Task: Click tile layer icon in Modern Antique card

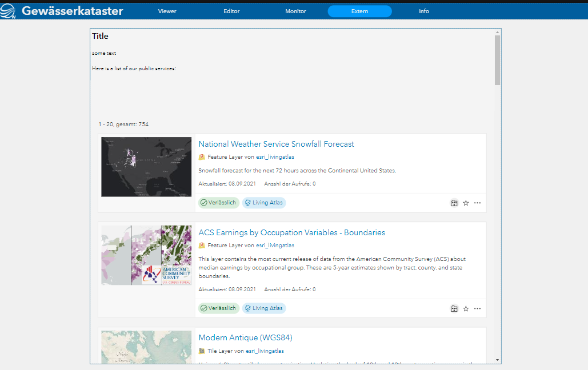Action: pyautogui.click(x=202, y=351)
